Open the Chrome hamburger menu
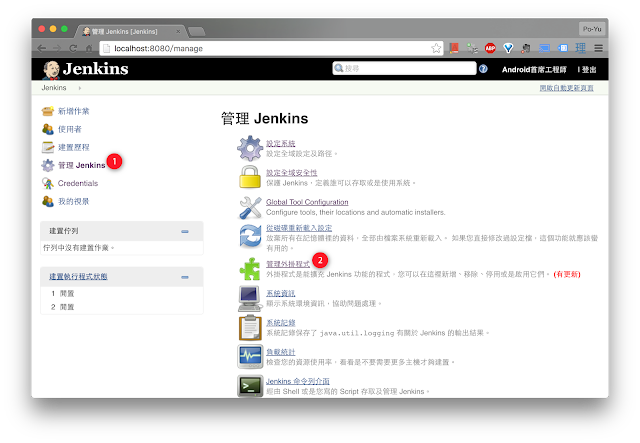Viewport: 640px width, 443px height. coord(598,48)
